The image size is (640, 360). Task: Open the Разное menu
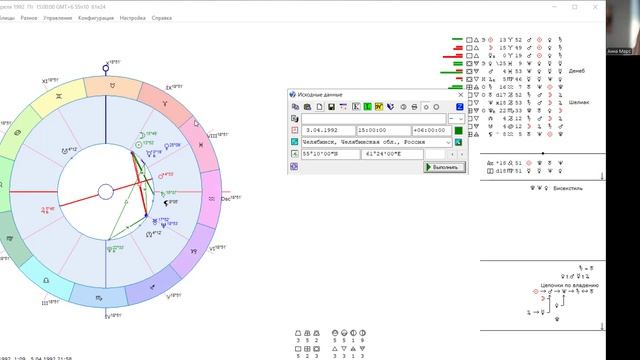point(29,18)
